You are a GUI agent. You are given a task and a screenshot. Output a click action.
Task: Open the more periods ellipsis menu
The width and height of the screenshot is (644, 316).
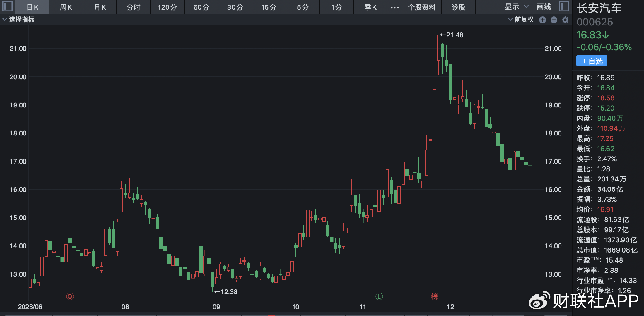(394, 7)
